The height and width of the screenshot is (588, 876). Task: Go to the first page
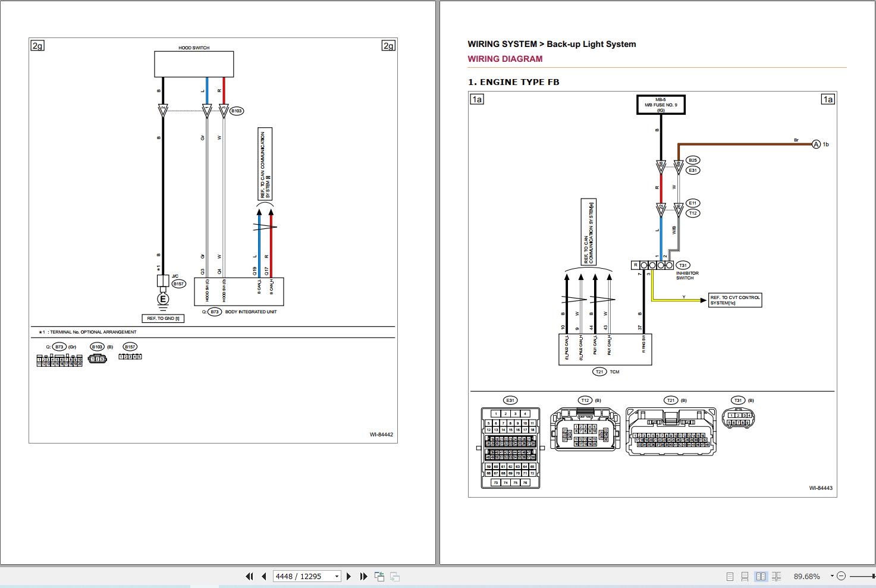249,576
